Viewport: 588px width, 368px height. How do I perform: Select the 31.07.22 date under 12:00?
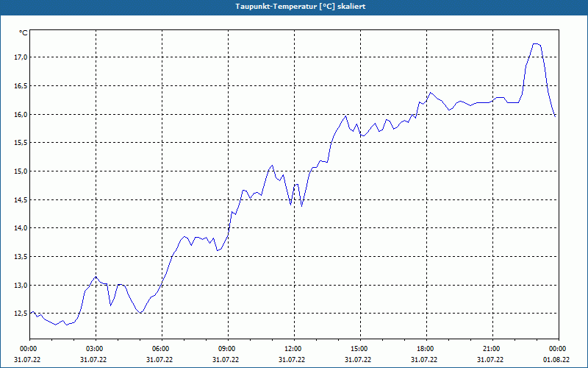(292, 360)
